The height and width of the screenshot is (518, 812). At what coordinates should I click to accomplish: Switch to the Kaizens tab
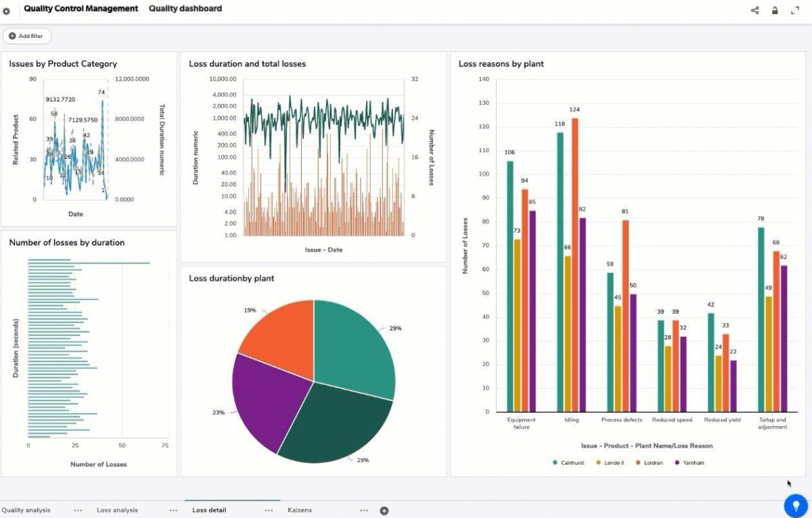300,511
